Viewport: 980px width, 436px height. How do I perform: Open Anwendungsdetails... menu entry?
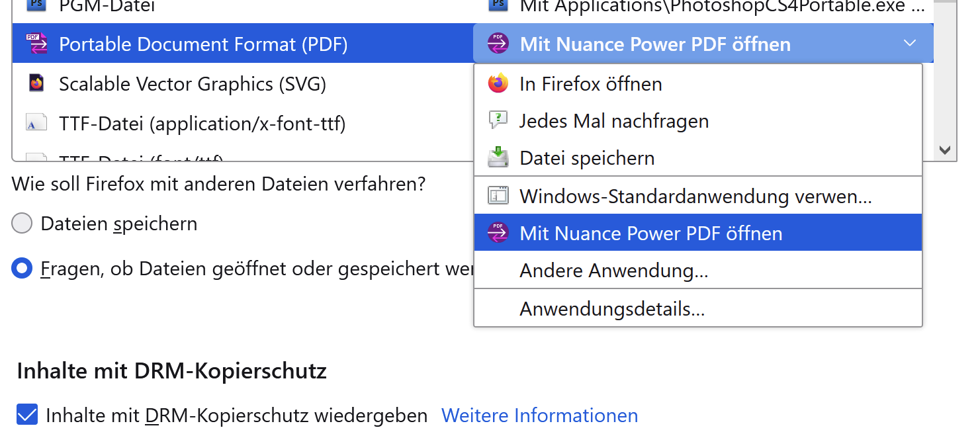611,308
